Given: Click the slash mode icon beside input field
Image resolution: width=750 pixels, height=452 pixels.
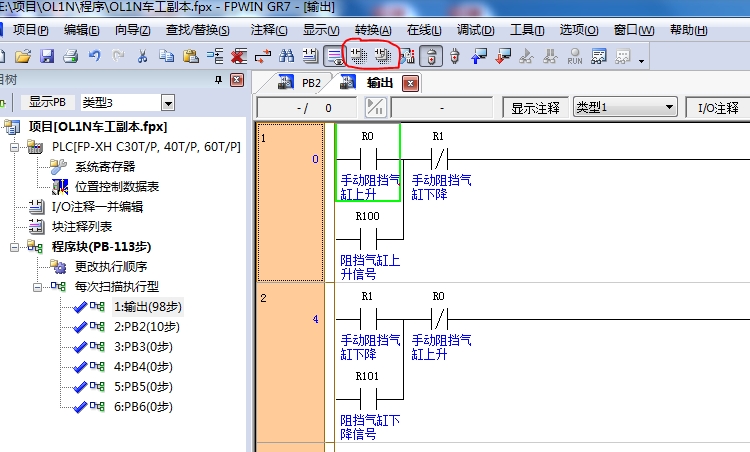Looking at the screenshot, I should click(375, 108).
